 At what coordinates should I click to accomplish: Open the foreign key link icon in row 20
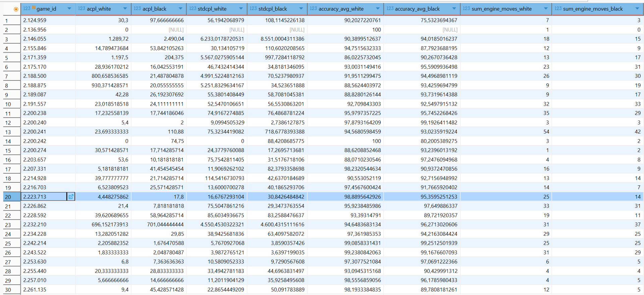tap(71, 197)
